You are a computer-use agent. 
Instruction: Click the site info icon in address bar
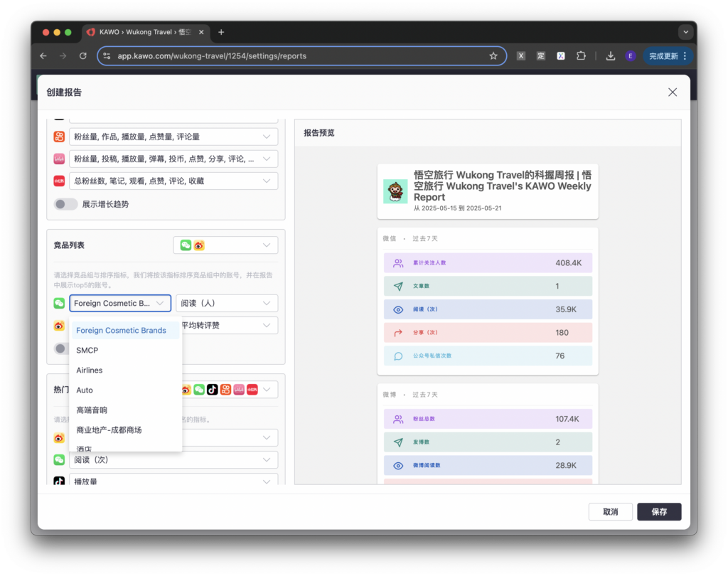tap(107, 56)
